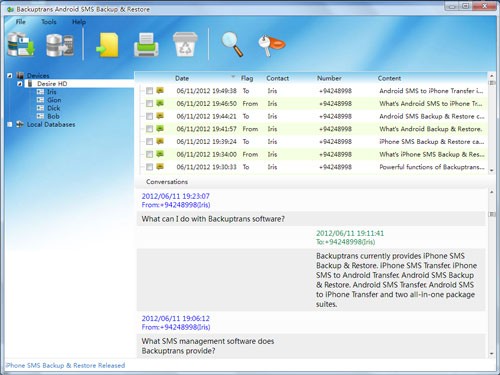Expand the Local Databases tree node
The image size is (500, 375).
10,124
